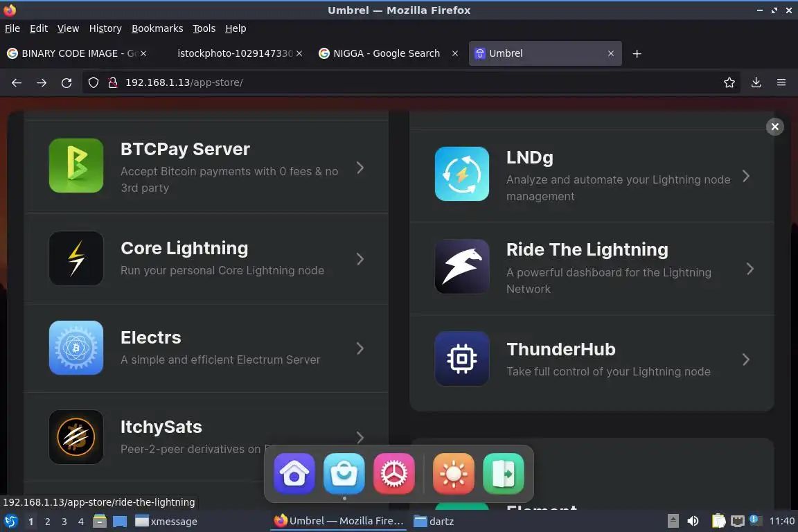Click the Ride The Lightning horse icon
798x532 pixels.
[461, 266]
